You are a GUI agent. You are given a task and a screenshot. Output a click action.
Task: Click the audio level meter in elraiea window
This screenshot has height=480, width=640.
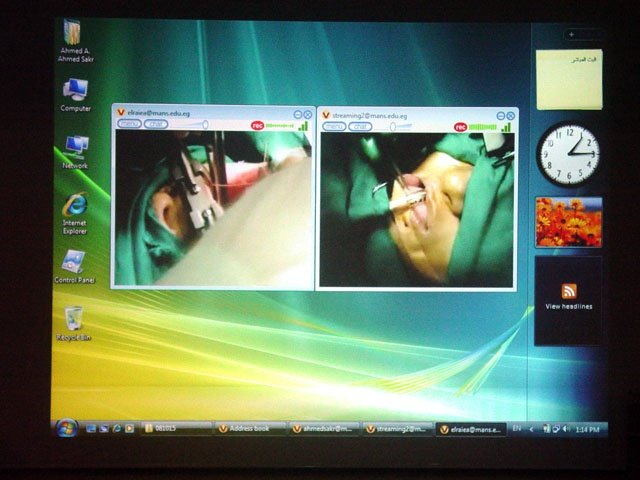pos(280,126)
